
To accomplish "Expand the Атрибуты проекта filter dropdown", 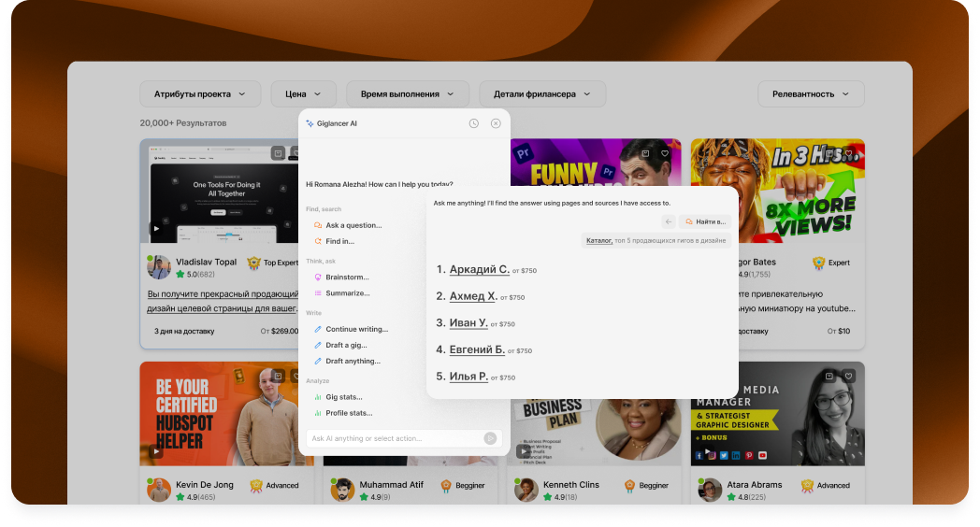I will pos(200,94).
